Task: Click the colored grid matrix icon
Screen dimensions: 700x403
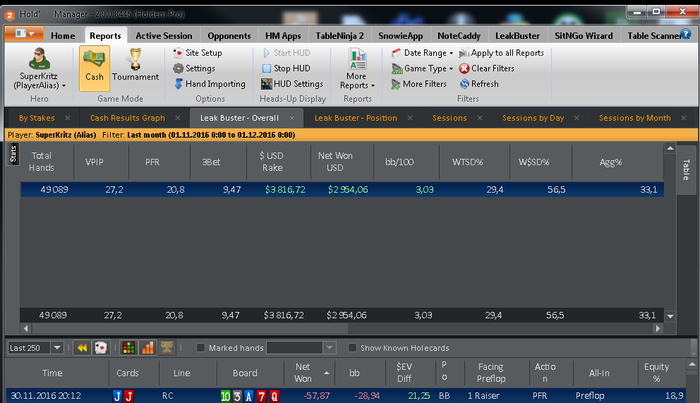Action: [129, 348]
